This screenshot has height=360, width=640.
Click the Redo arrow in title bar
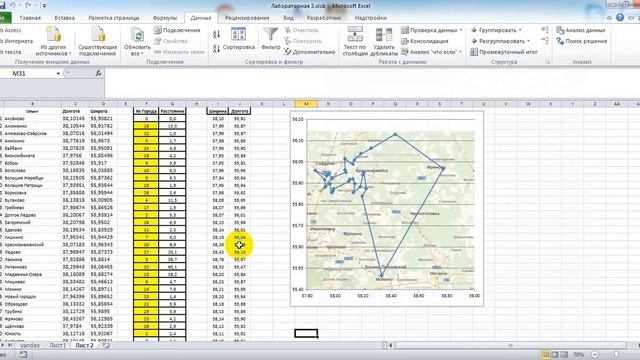coord(28,6)
